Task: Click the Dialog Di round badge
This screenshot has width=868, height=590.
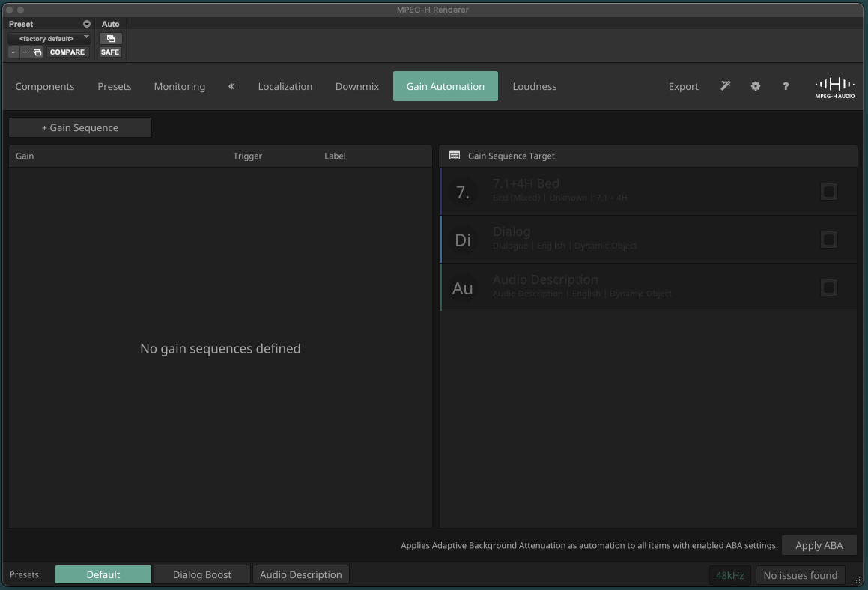Action: tap(463, 240)
